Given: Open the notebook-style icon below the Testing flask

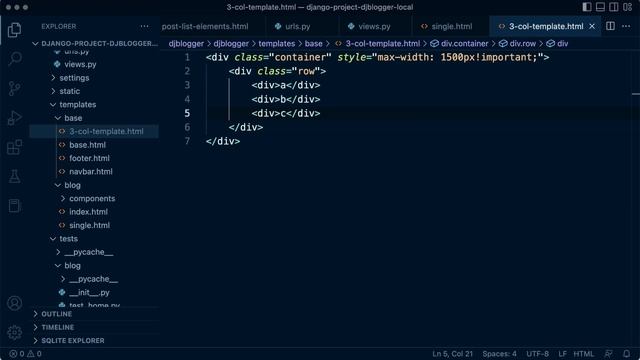Looking at the screenshot, I should 14,206.
